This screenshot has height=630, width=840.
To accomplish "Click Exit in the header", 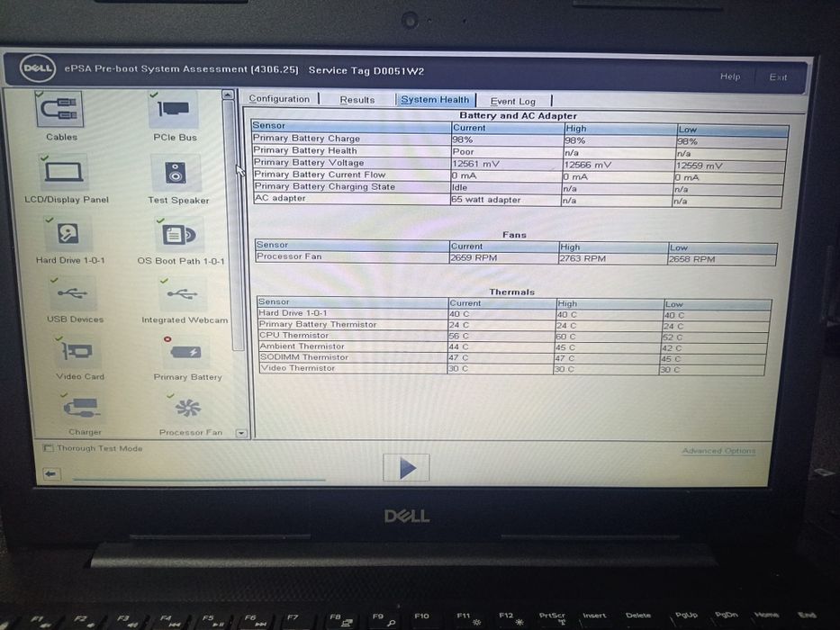I will [778, 77].
